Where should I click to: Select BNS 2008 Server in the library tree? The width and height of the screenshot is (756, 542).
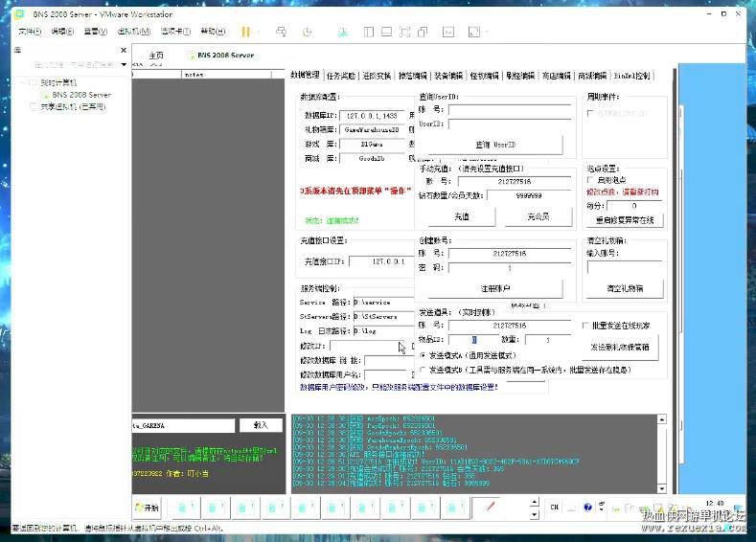[81, 95]
